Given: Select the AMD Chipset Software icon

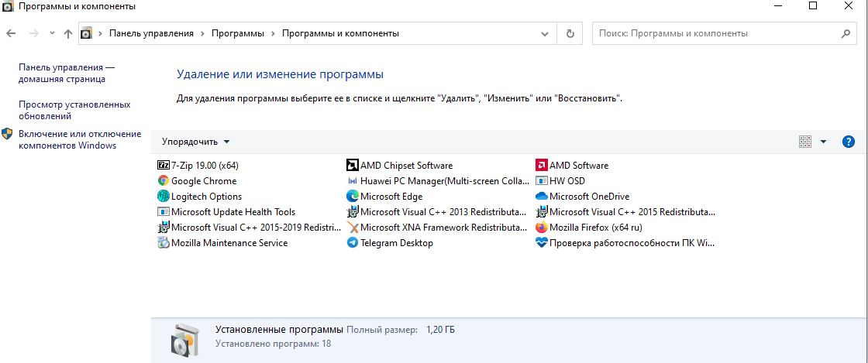Looking at the screenshot, I should (x=352, y=165).
